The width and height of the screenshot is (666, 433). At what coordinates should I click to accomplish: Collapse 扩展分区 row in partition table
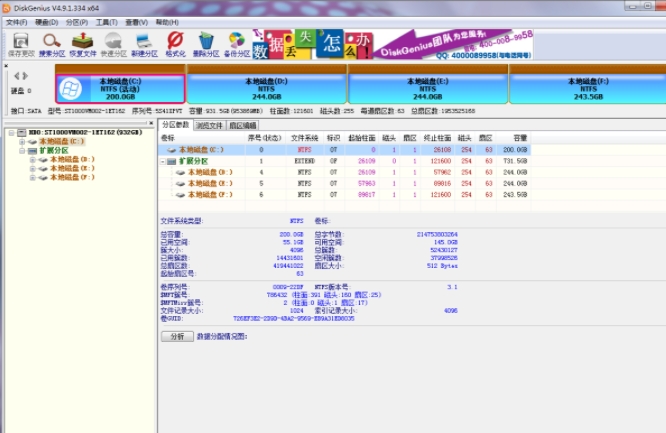click(x=163, y=160)
